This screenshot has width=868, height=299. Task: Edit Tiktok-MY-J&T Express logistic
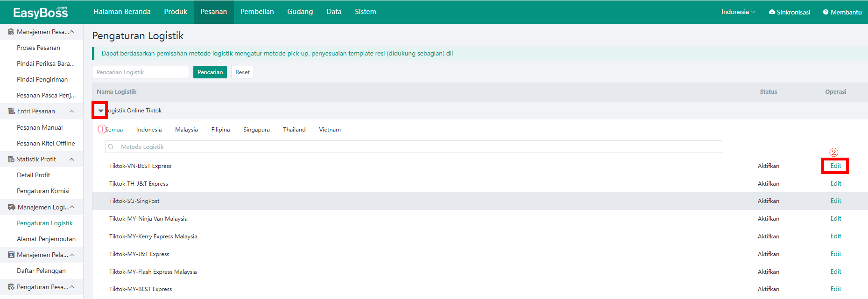(836, 254)
